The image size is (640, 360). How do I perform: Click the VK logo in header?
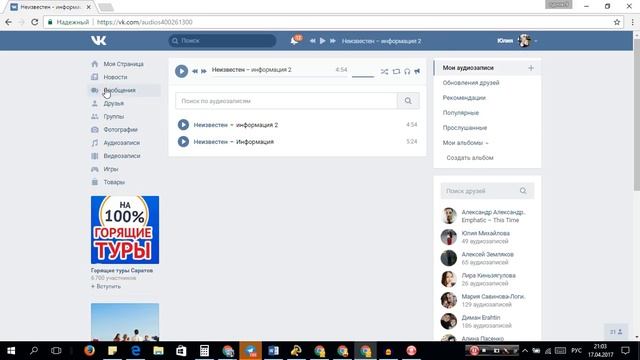tap(98, 40)
